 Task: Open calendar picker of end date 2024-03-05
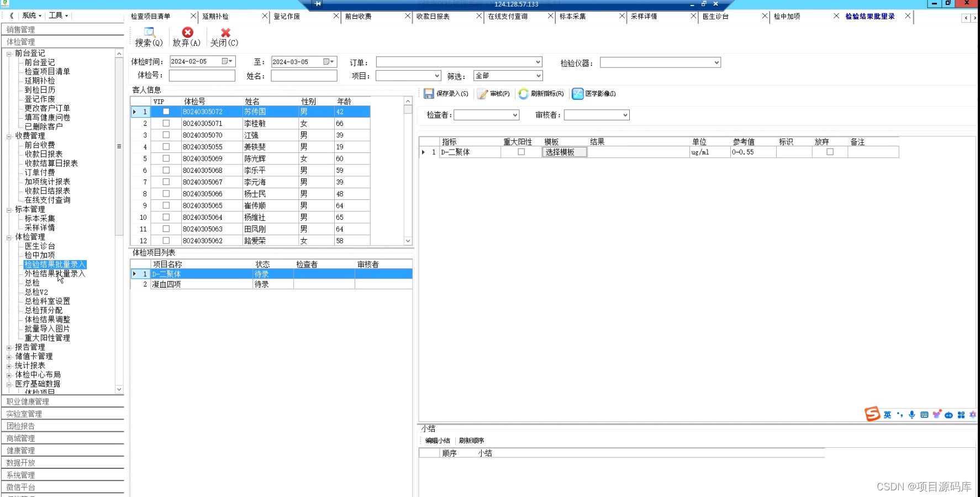click(x=329, y=62)
